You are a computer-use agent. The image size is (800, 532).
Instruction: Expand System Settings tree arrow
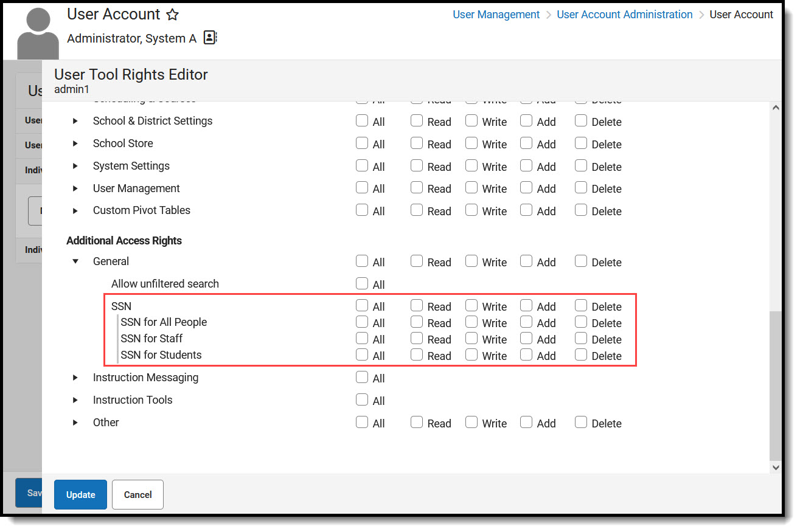pos(75,166)
